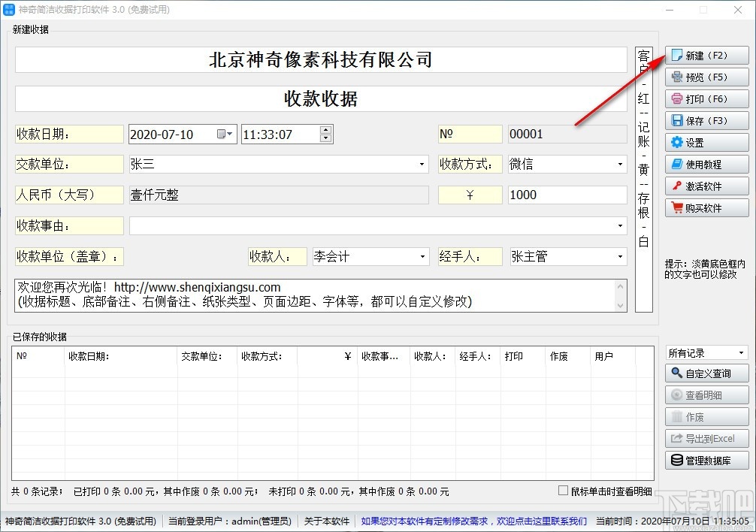Open the 交款单位 payer dropdown list
The height and width of the screenshot is (532, 756).
click(x=421, y=164)
